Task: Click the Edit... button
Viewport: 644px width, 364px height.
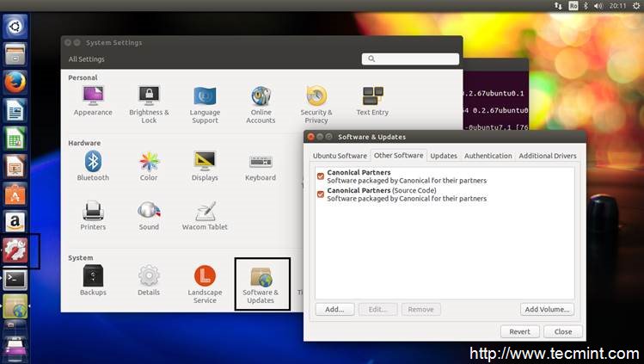Action: (x=377, y=310)
